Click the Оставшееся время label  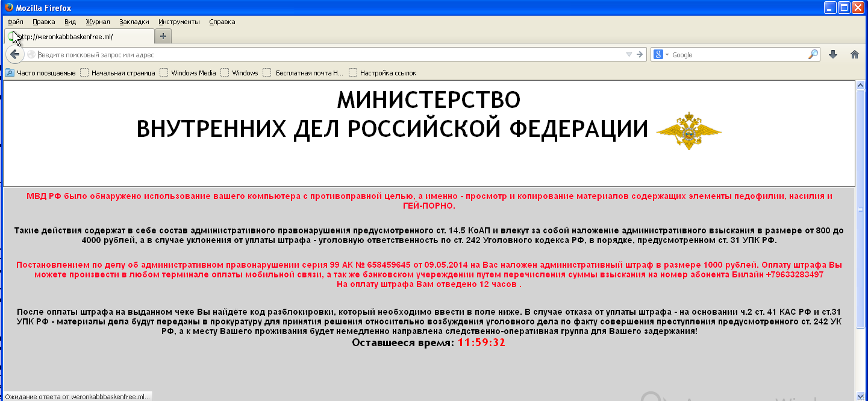tap(403, 343)
